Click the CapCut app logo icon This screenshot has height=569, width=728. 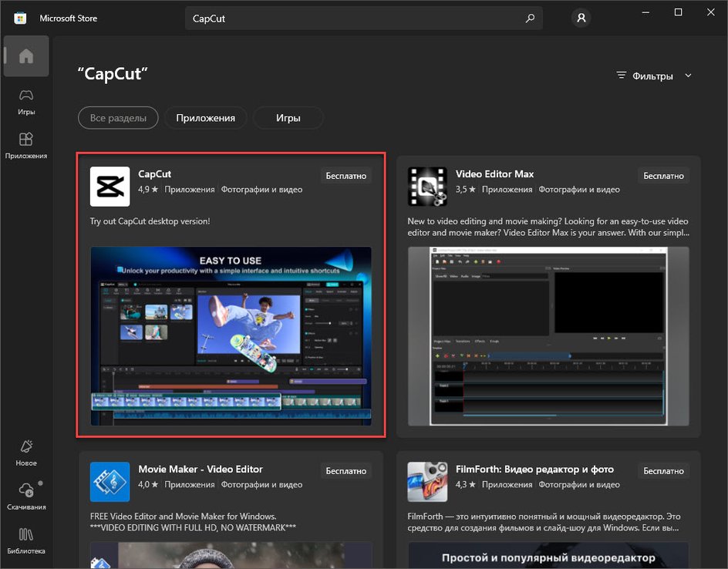(110, 187)
